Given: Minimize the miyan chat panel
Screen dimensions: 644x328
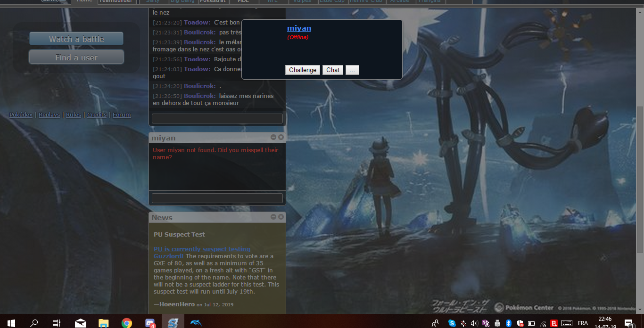Looking at the screenshot, I should (273, 137).
